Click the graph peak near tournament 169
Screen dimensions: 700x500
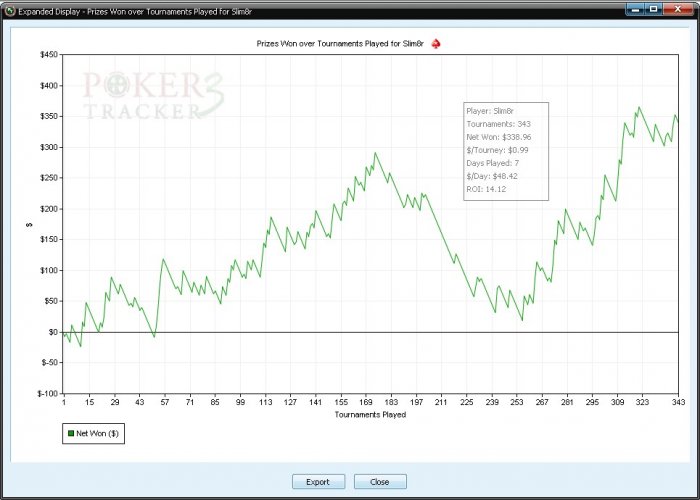click(375, 154)
